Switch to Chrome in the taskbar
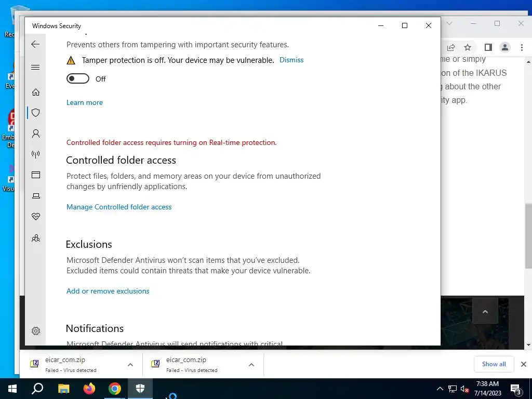Image resolution: width=532 pixels, height=399 pixels. [115, 389]
